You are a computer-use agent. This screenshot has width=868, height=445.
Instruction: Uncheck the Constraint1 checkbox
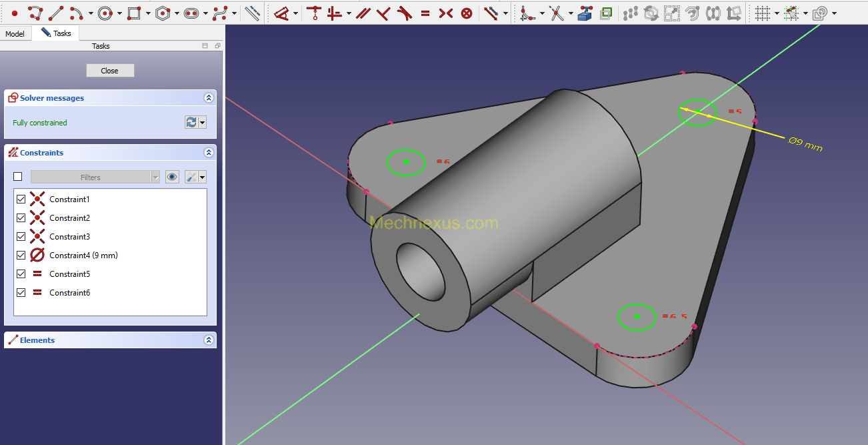click(x=21, y=199)
